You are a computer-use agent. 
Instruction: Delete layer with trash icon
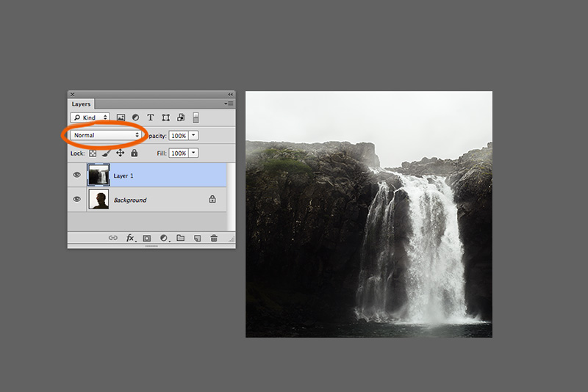[x=214, y=238]
